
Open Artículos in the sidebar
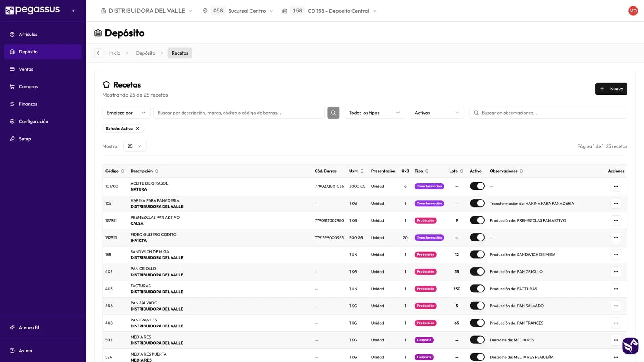coord(43,35)
